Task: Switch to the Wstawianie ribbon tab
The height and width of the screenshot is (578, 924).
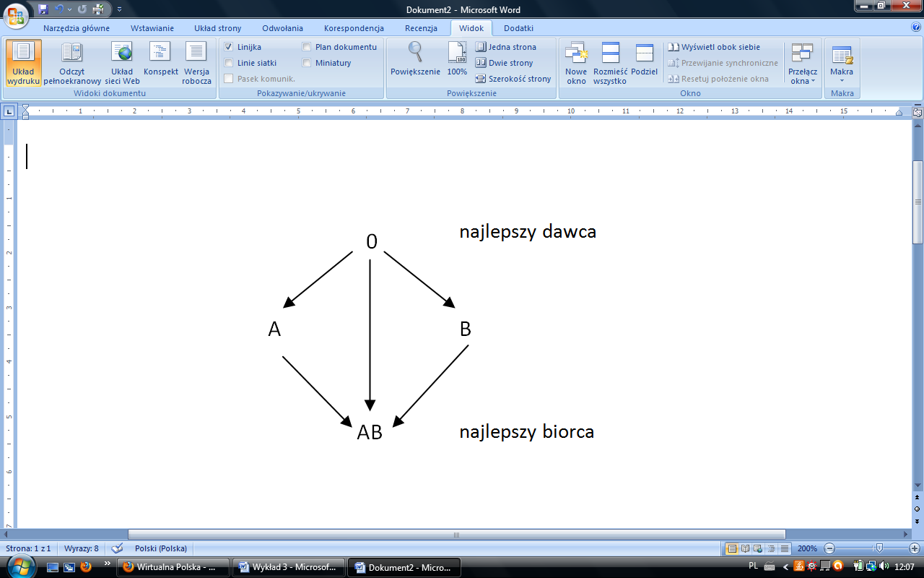Action: [152, 28]
